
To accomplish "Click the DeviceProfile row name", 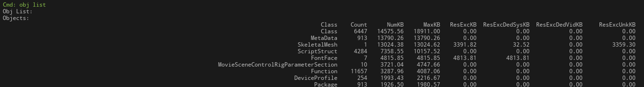I will click(315, 78).
